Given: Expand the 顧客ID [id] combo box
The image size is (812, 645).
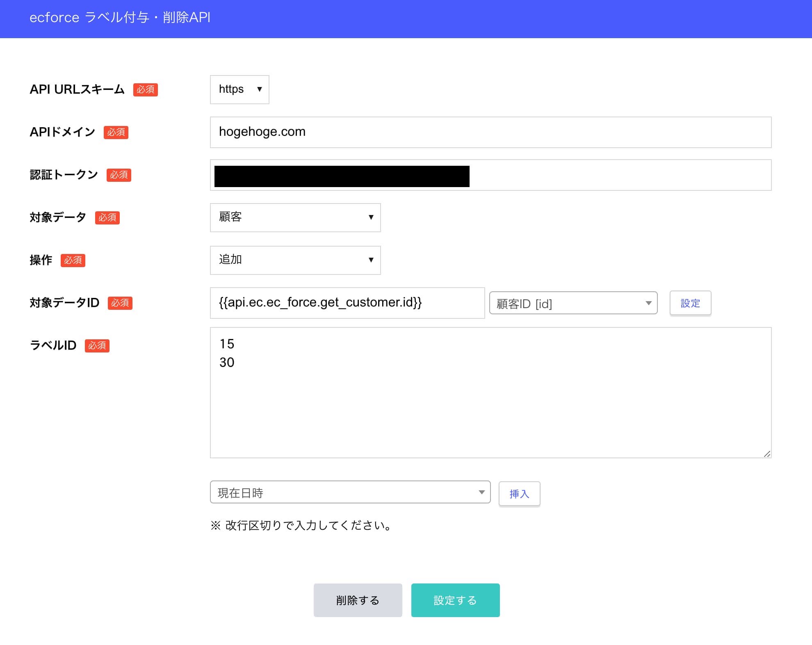Looking at the screenshot, I should tap(573, 303).
